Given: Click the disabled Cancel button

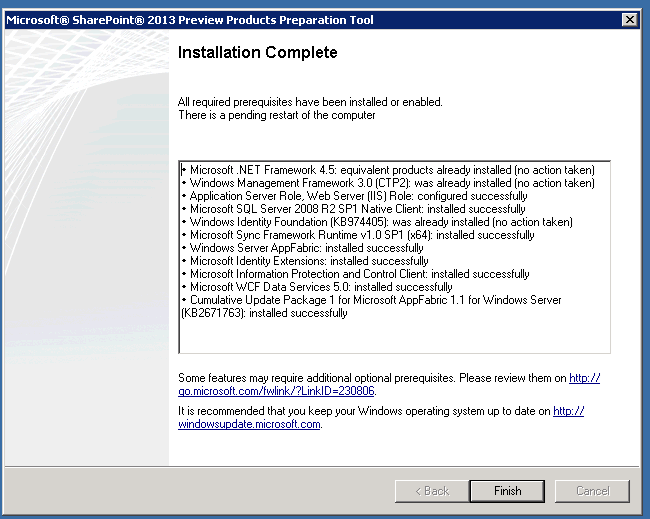Looking at the screenshot, I should 592,491.
